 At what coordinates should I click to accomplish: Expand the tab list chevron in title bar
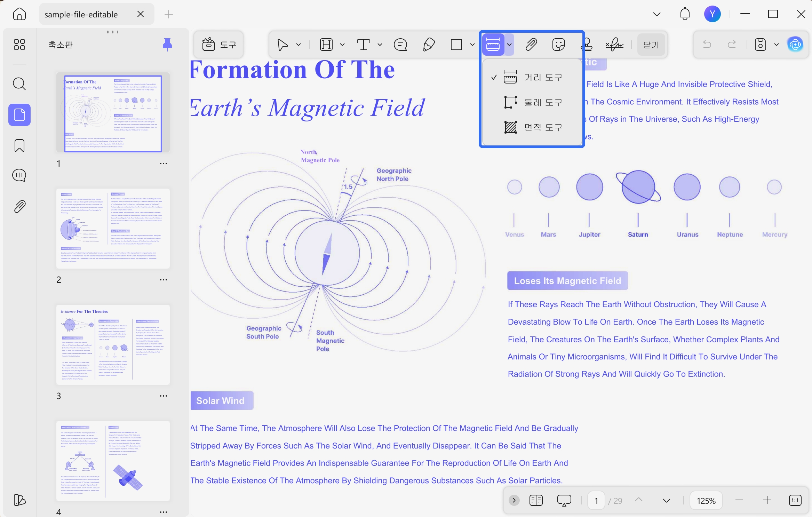pos(657,14)
